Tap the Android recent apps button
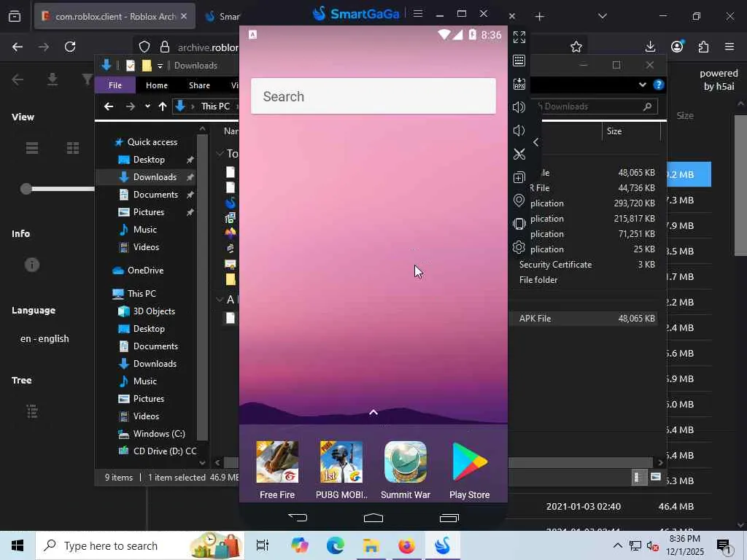The height and width of the screenshot is (560, 747). coord(449,518)
